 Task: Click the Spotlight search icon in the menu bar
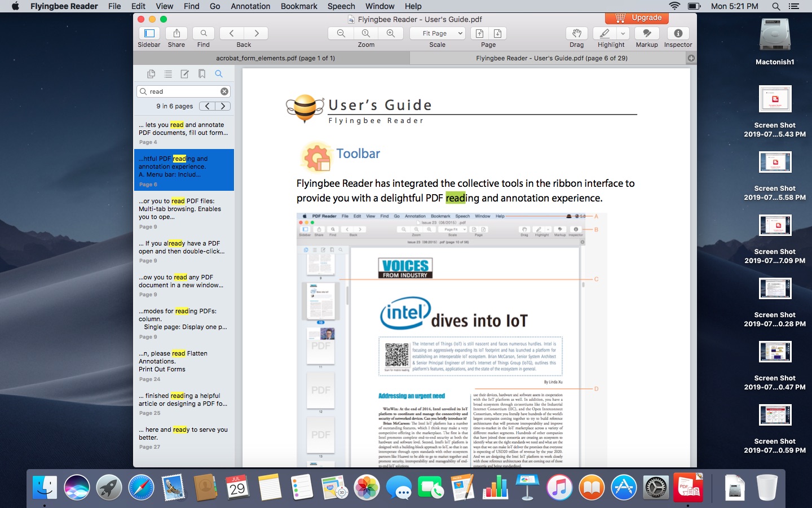point(776,6)
